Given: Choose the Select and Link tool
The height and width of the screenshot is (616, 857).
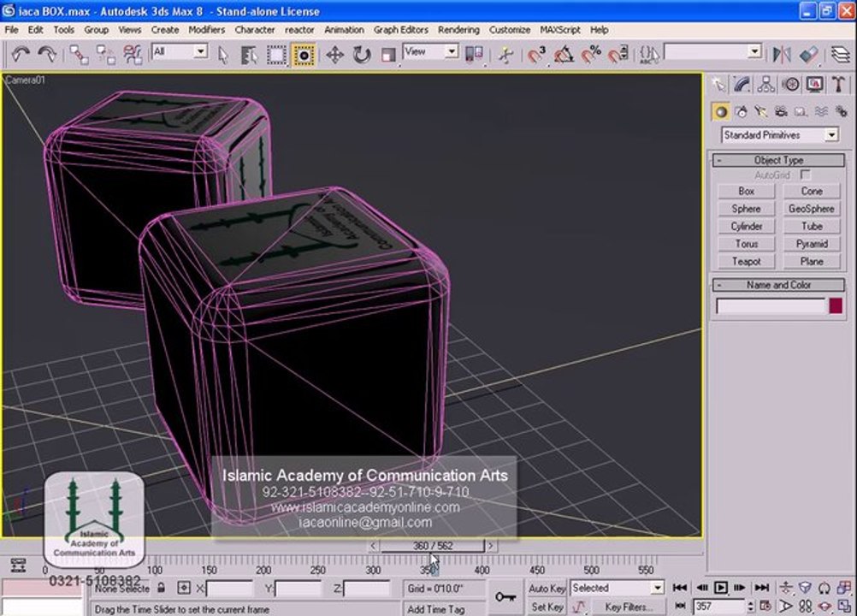Looking at the screenshot, I should (x=80, y=55).
